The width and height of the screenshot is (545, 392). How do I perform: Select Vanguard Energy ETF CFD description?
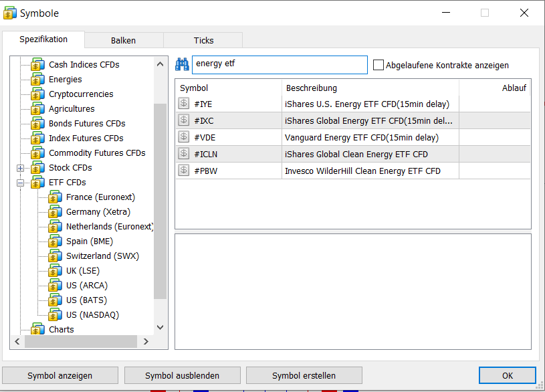[362, 137]
